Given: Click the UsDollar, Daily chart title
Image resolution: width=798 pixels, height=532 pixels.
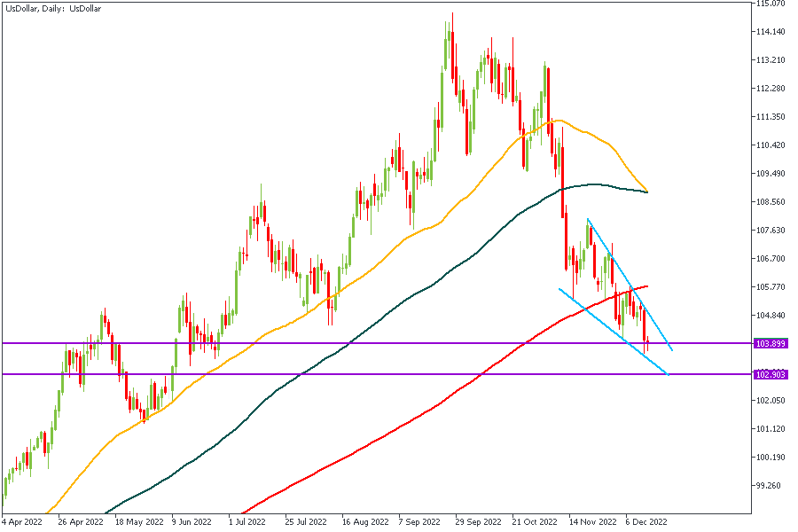Looking at the screenshot, I should (51, 8).
